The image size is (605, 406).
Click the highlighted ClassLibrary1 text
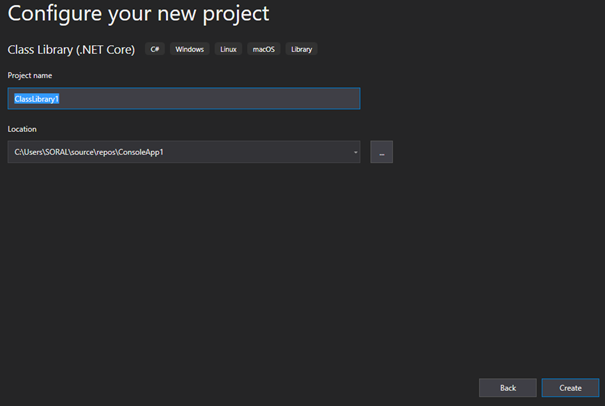[37, 99]
